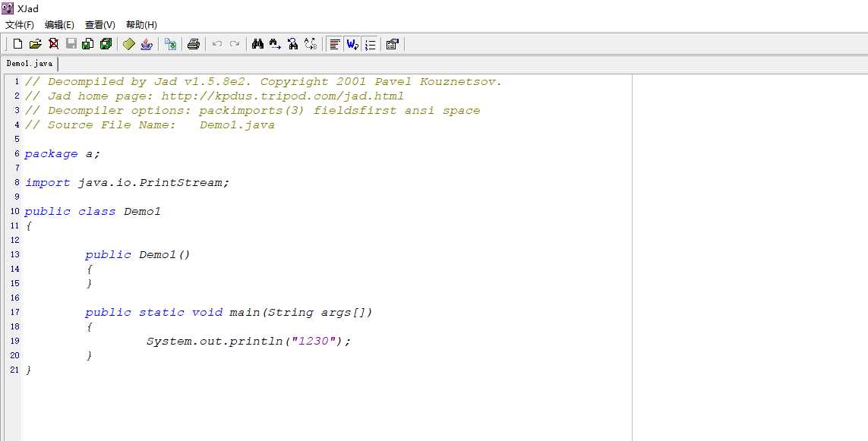Click the green diamond decompile icon
This screenshot has height=441, width=868.
(129, 44)
